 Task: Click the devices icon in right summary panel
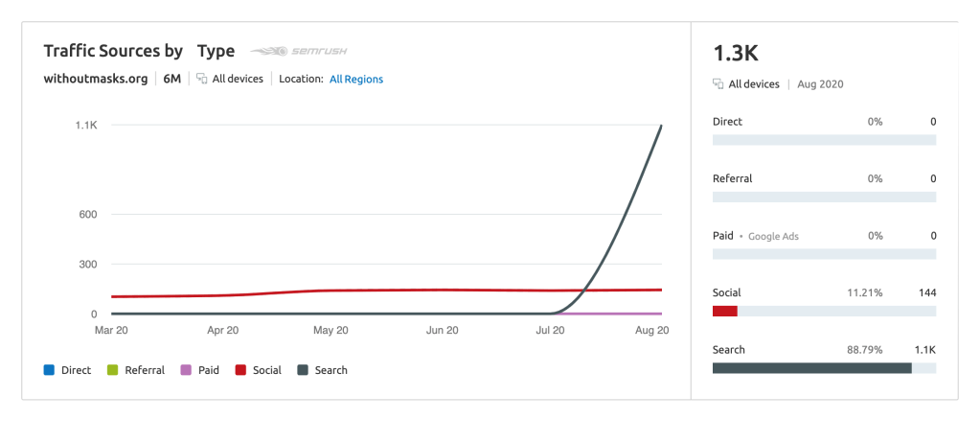(718, 84)
